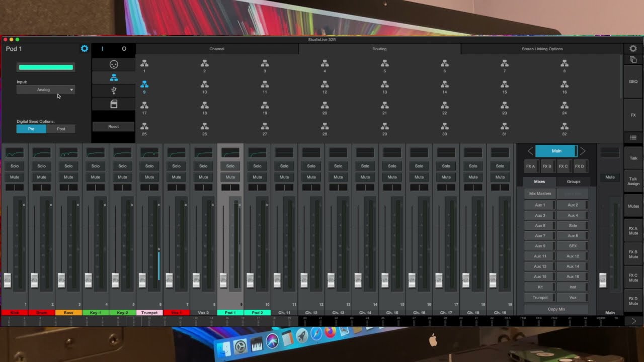Pick network routing source number 32
The image size is (644, 362).
click(x=565, y=130)
